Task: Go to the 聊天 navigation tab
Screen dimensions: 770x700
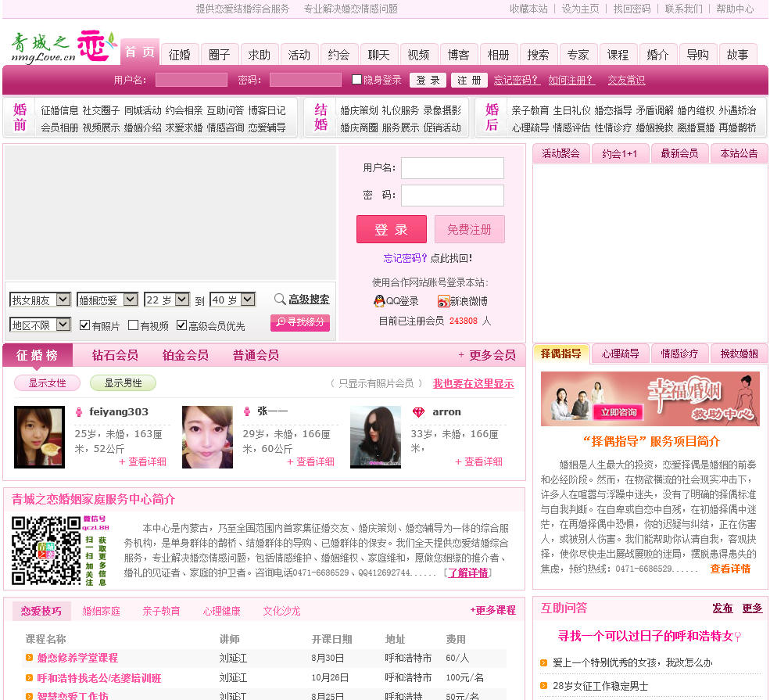Action: pos(378,55)
